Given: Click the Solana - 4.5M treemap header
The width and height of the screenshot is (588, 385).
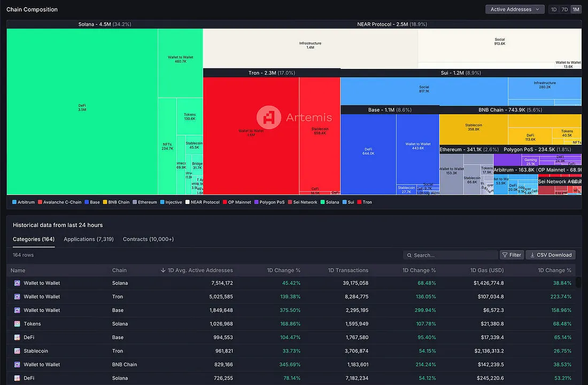Looking at the screenshot, I should pyautogui.click(x=105, y=25).
